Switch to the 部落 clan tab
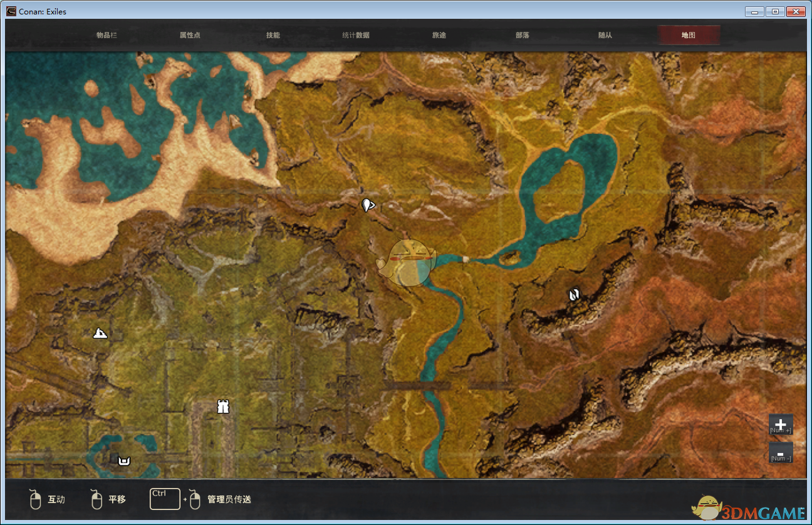 (x=523, y=35)
